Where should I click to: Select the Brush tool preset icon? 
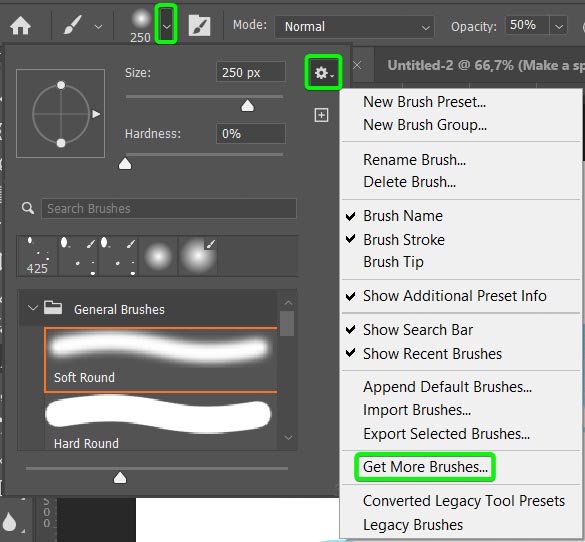(x=72, y=26)
